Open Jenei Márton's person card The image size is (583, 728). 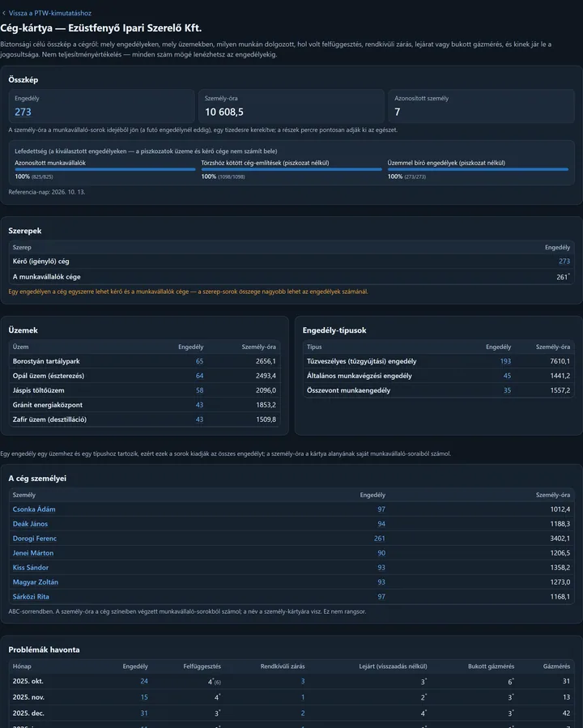click(x=33, y=553)
